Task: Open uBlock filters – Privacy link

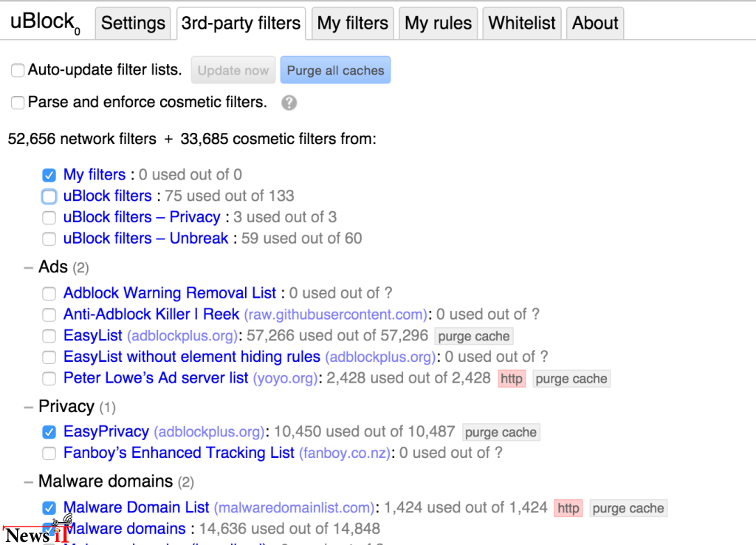Action: click(x=142, y=217)
